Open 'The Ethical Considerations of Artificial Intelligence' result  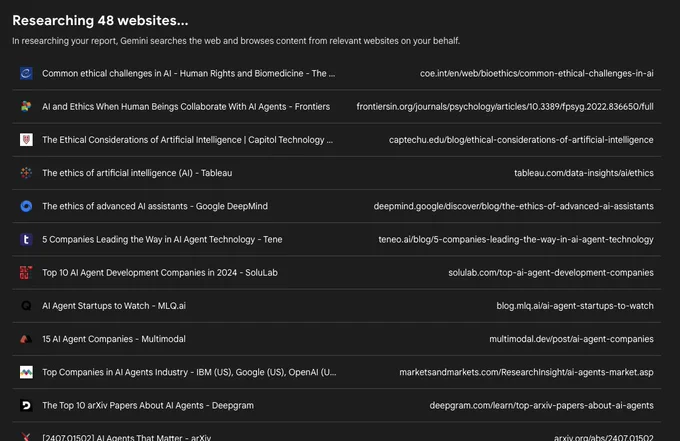[187, 140]
